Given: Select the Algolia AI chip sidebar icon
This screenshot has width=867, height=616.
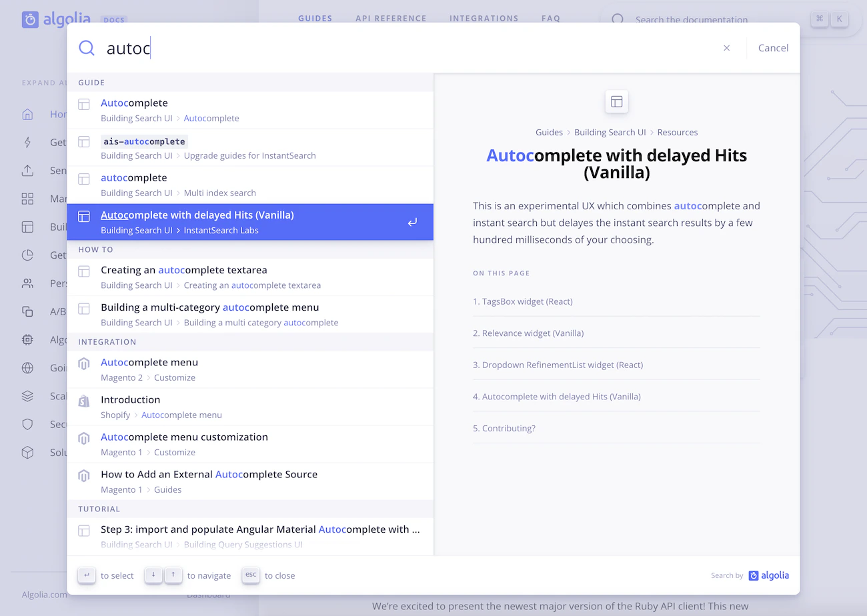Looking at the screenshot, I should [27, 339].
